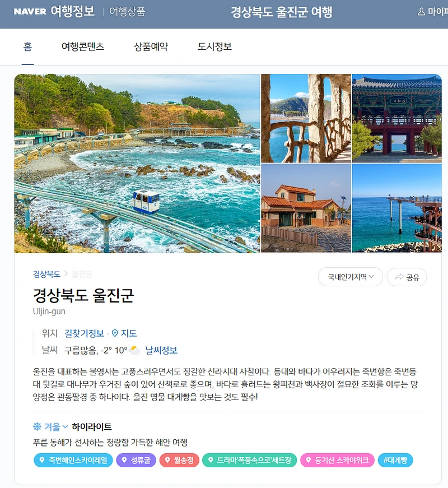The image size is (448, 488).
Task: Switch to the 상품예약 tab
Action: coord(151,47)
